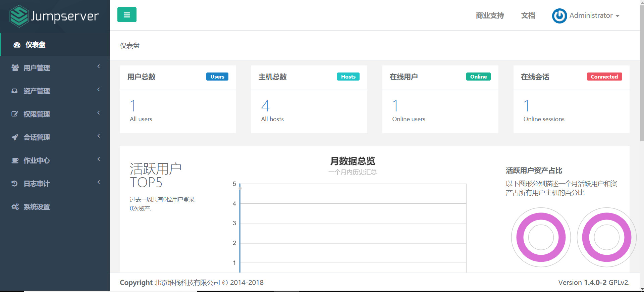Click the Online users count 1
This screenshot has width=644, height=292.
coord(395,106)
